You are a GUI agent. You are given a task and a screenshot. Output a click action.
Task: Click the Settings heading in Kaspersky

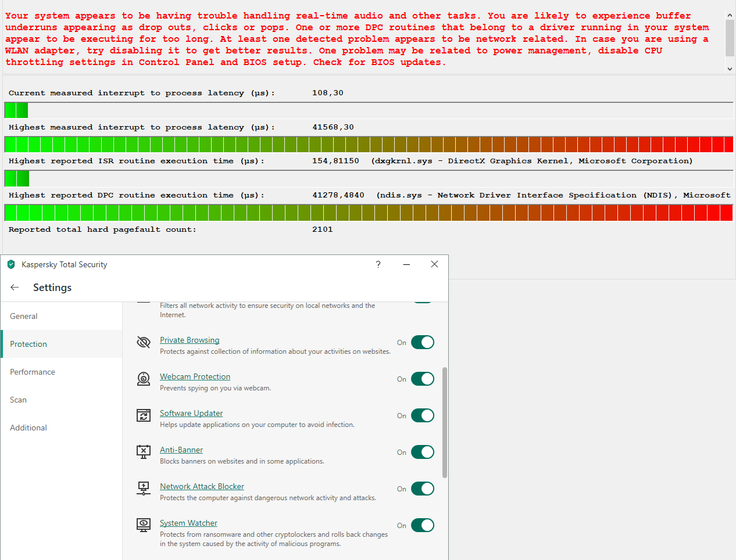click(x=52, y=288)
